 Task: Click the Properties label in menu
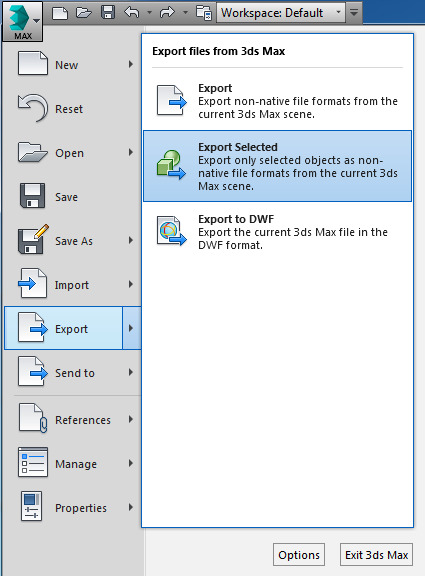point(81,508)
